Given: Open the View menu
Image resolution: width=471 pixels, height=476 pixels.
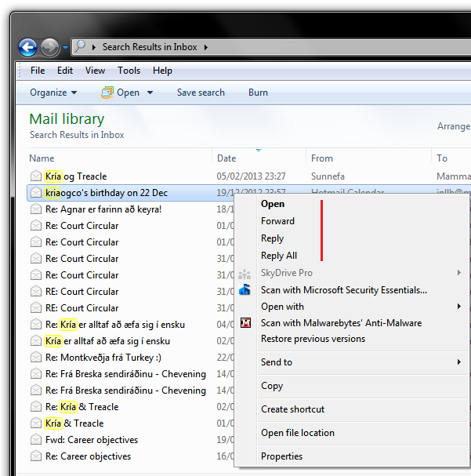Looking at the screenshot, I should [95, 71].
